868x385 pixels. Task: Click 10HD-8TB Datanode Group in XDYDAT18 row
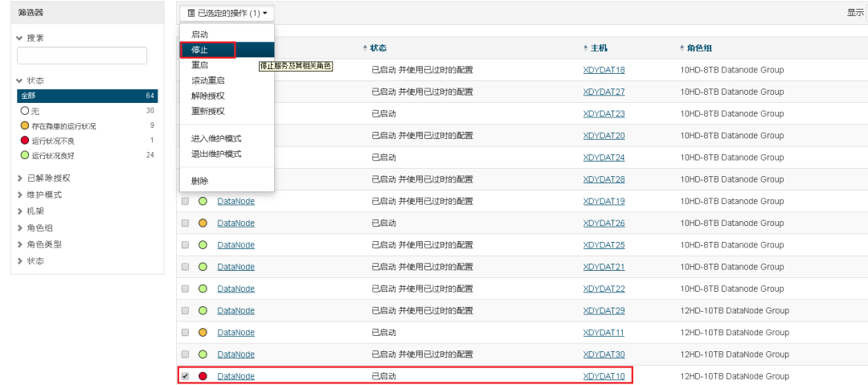732,70
